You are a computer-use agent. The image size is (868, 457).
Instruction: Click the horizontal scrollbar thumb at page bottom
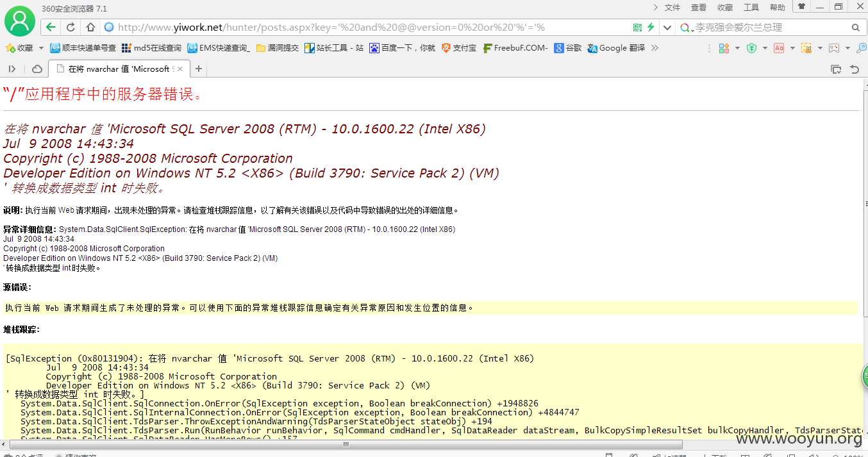346,444
